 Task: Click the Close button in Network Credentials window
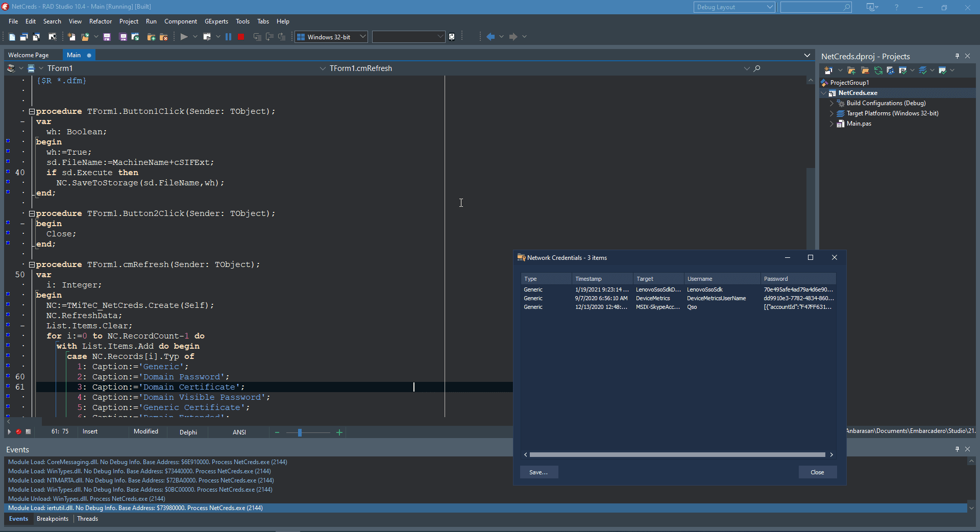coord(817,472)
